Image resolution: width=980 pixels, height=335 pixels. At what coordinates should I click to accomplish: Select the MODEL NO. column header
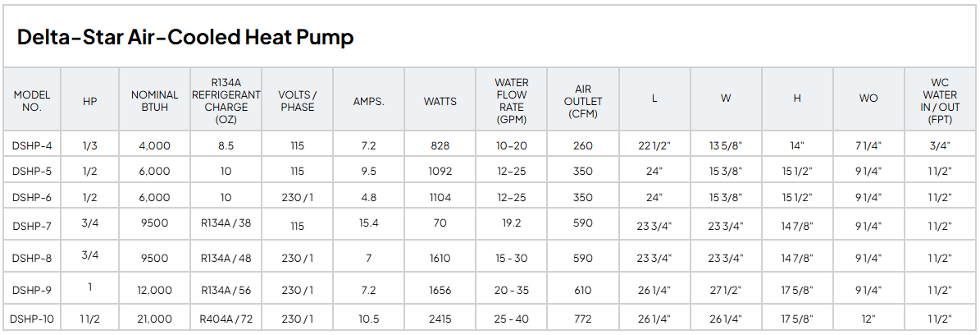pyautogui.click(x=32, y=101)
